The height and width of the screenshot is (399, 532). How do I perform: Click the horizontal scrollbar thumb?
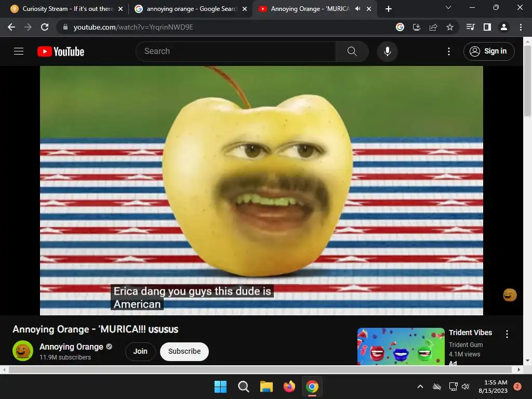pos(260,369)
